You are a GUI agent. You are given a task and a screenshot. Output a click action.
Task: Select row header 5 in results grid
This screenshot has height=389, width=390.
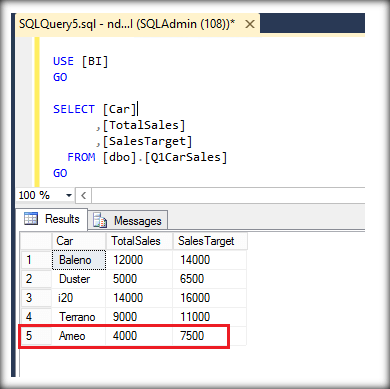click(36, 336)
